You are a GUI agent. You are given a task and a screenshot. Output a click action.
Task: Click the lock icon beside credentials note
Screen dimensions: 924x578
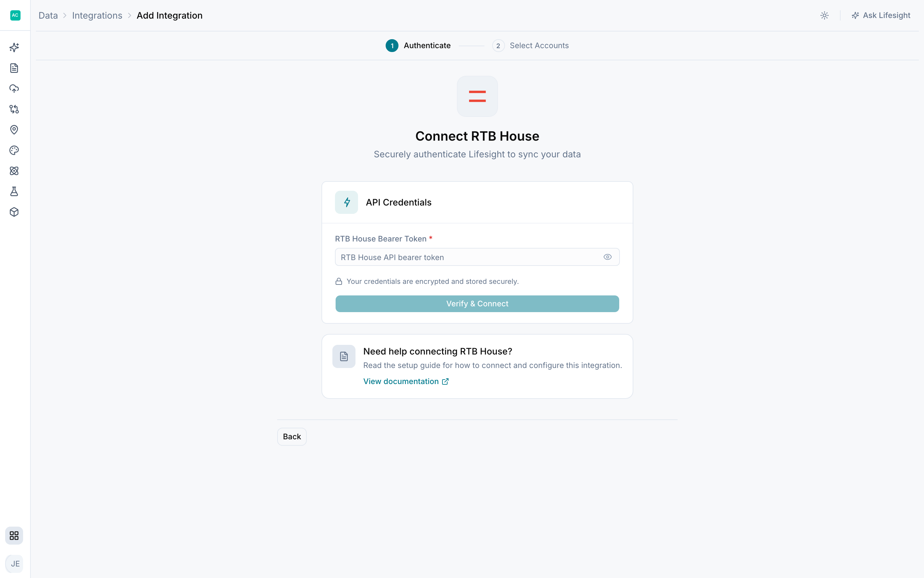coord(339,281)
